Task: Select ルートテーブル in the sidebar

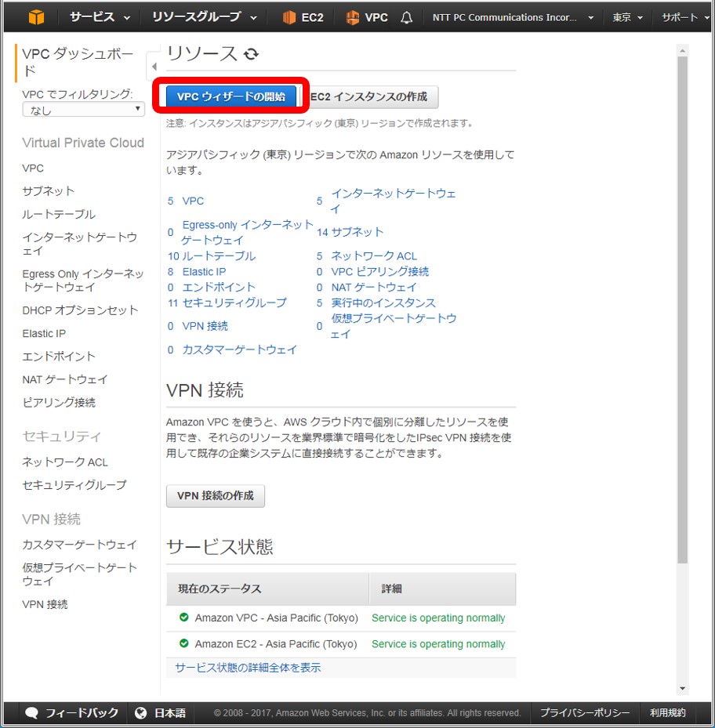Action: click(59, 214)
